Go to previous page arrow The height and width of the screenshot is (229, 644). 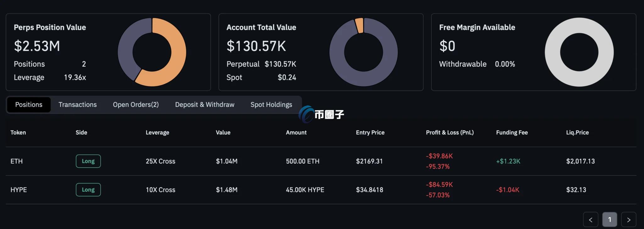(591, 220)
